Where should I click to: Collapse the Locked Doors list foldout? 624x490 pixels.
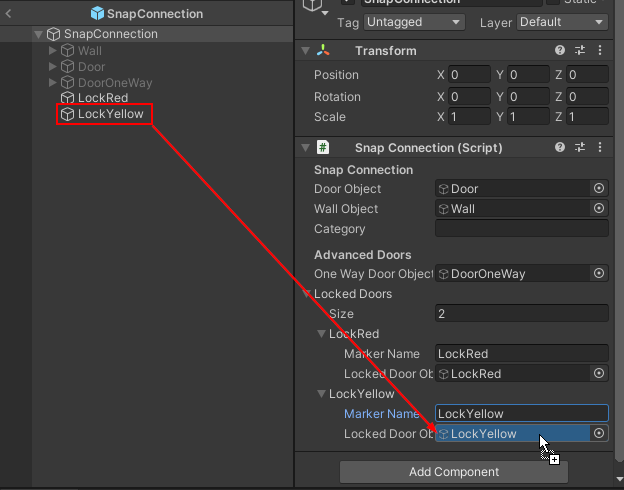click(x=306, y=294)
